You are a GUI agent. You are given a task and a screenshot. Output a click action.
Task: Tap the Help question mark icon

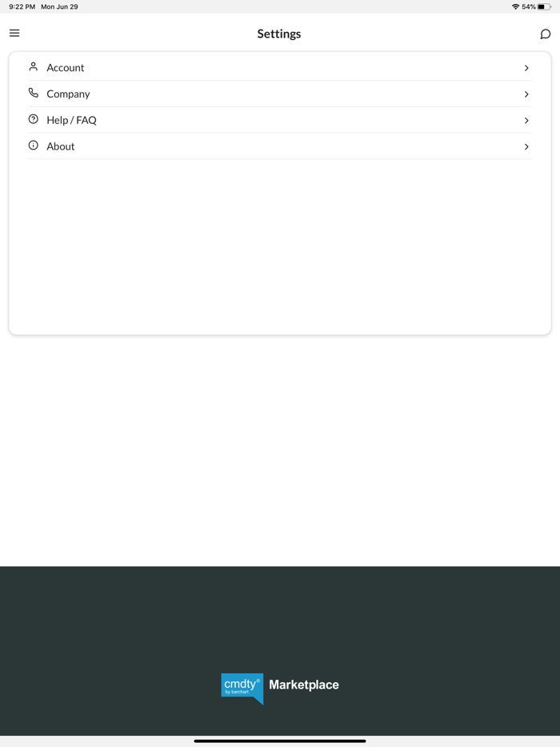34,119
